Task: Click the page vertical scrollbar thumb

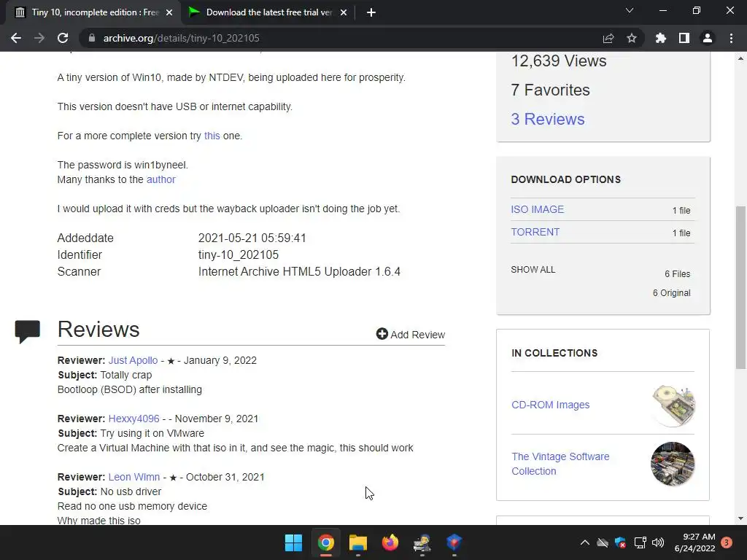Action: 740,287
